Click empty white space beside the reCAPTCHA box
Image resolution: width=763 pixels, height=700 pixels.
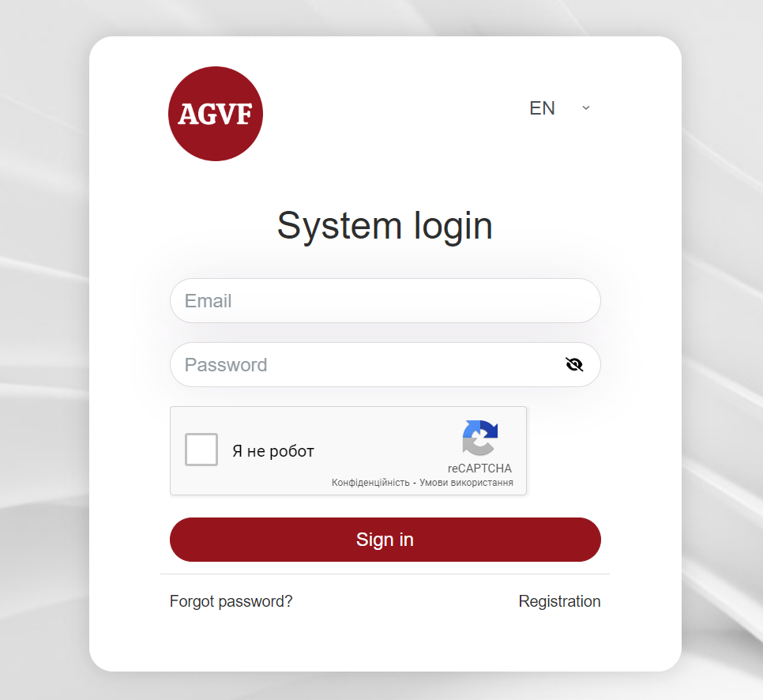click(x=565, y=450)
